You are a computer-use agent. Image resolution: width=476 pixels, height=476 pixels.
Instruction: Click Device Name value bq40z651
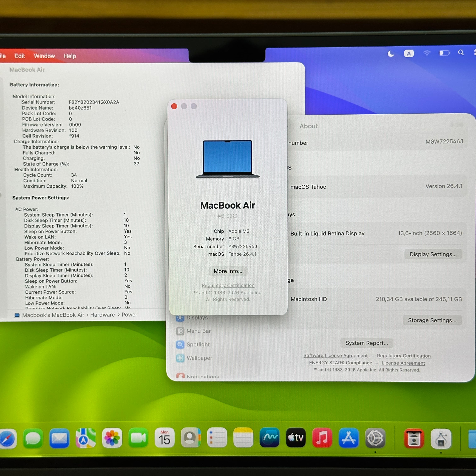[x=80, y=108]
